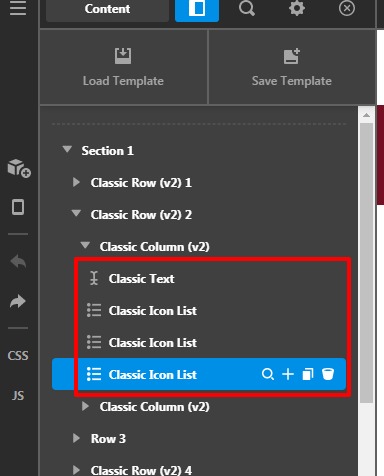The image size is (384, 476).
Task: Open the CSS editor
Action: pyautogui.click(x=18, y=356)
